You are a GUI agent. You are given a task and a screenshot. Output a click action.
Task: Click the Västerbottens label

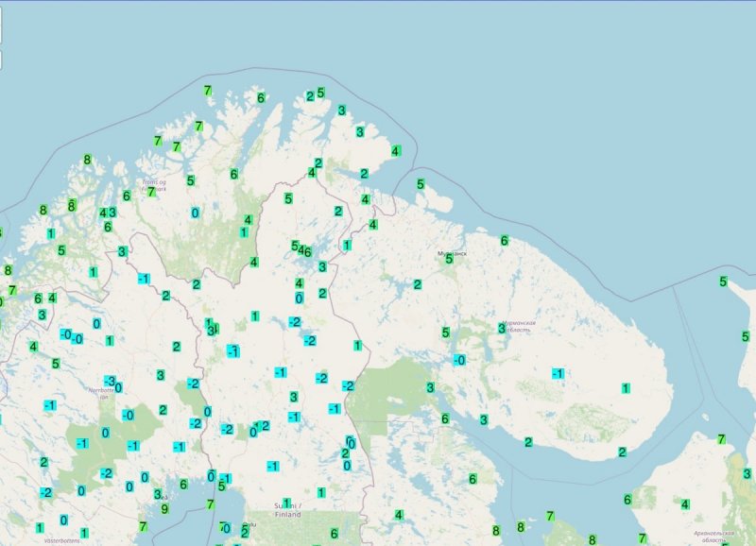[x=62, y=541]
